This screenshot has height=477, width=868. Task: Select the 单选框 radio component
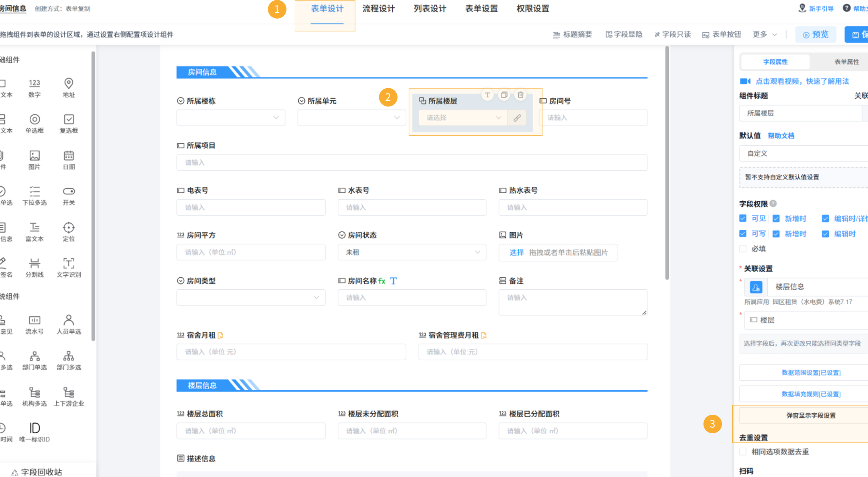pyautogui.click(x=35, y=124)
